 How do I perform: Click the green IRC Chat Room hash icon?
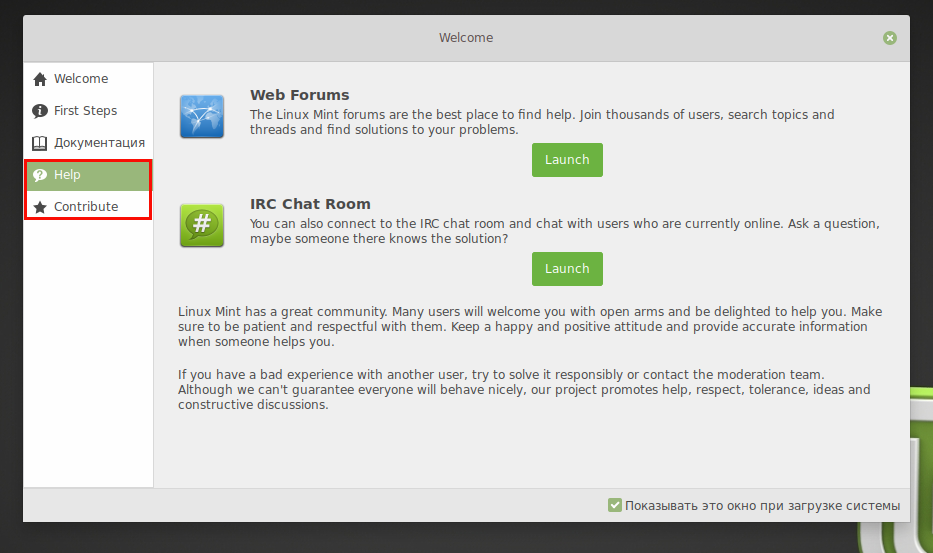pyautogui.click(x=202, y=226)
